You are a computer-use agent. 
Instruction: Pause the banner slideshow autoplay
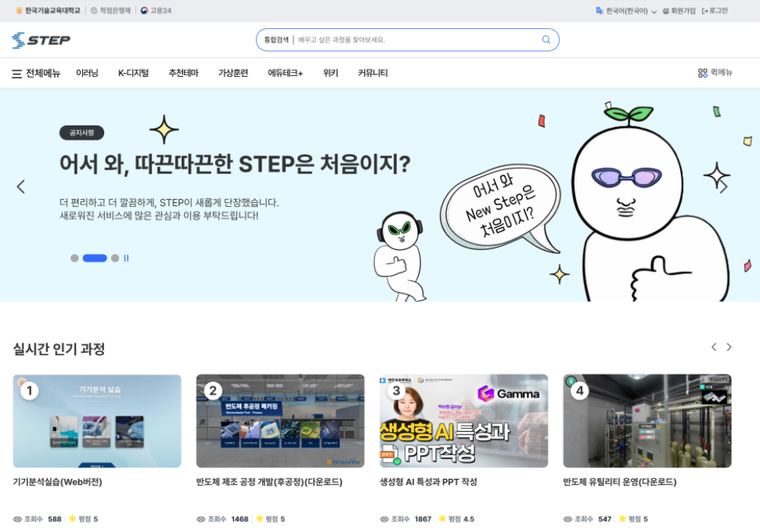125,258
